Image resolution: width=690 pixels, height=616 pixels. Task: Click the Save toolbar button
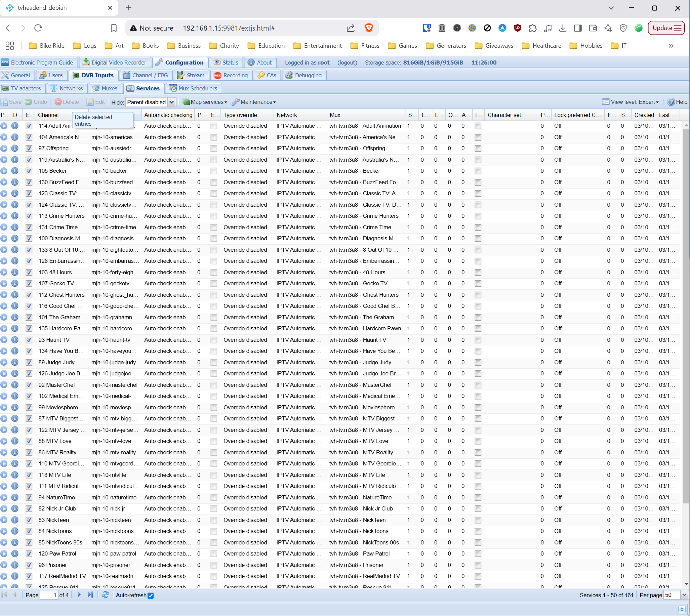point(11,102)
